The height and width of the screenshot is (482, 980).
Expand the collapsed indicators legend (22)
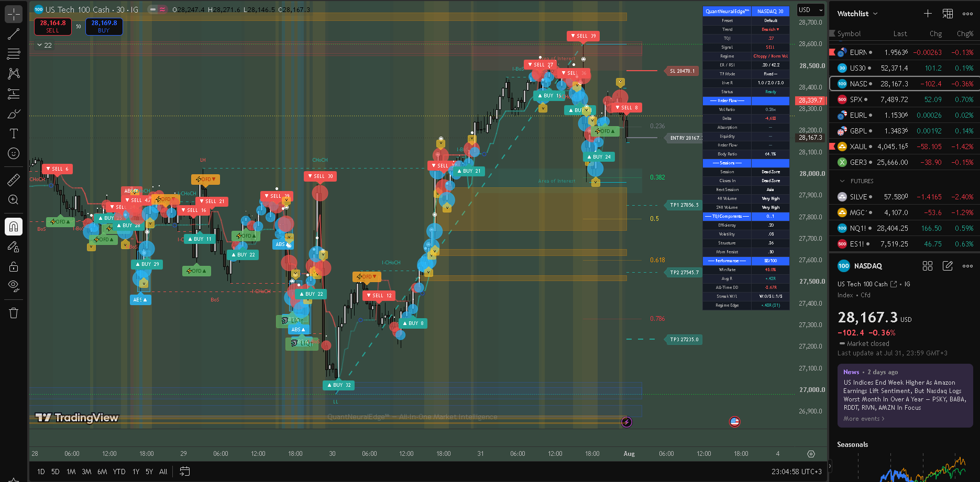[x=44, y=45]
